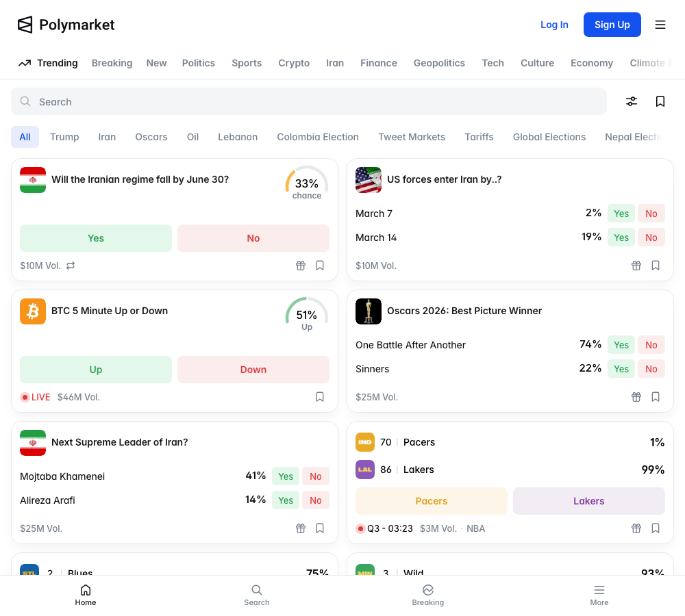Bookmark the Oscars 2026 Best Picture market
This screenshot has height=616, width=685.
tap(656, 396)
